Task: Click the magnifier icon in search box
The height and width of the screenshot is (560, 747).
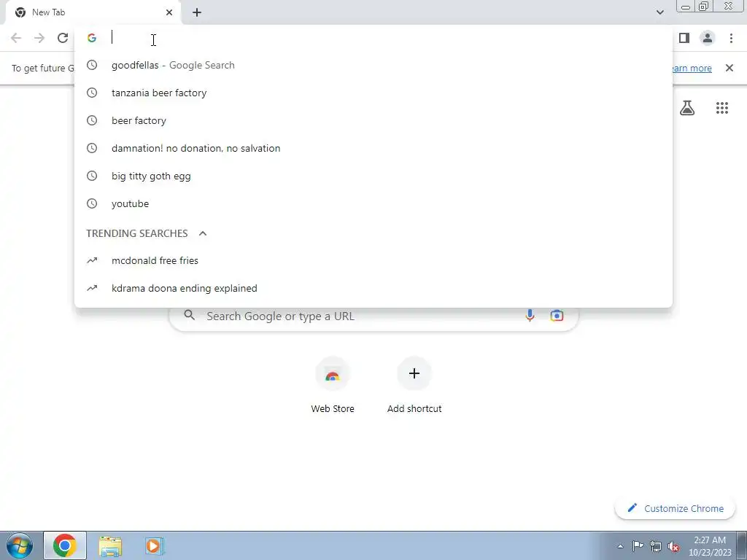Action: pos(189,315)
